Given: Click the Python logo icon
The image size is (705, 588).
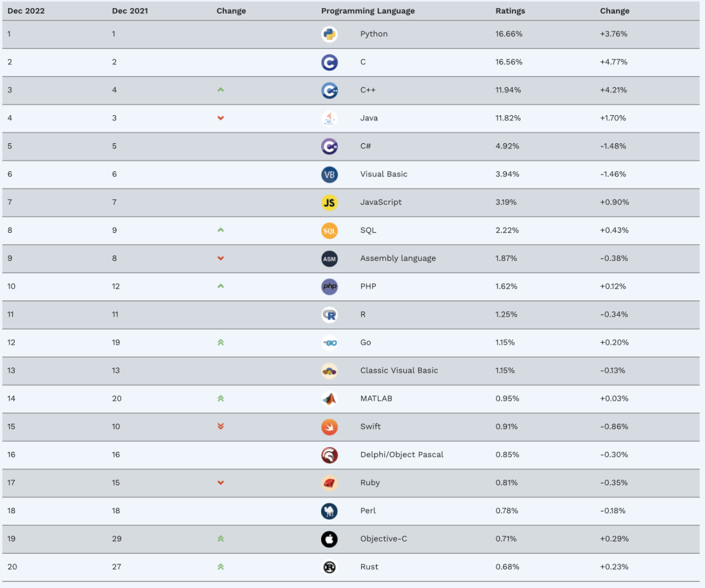Looking at the screenshot, I should 329,34.
